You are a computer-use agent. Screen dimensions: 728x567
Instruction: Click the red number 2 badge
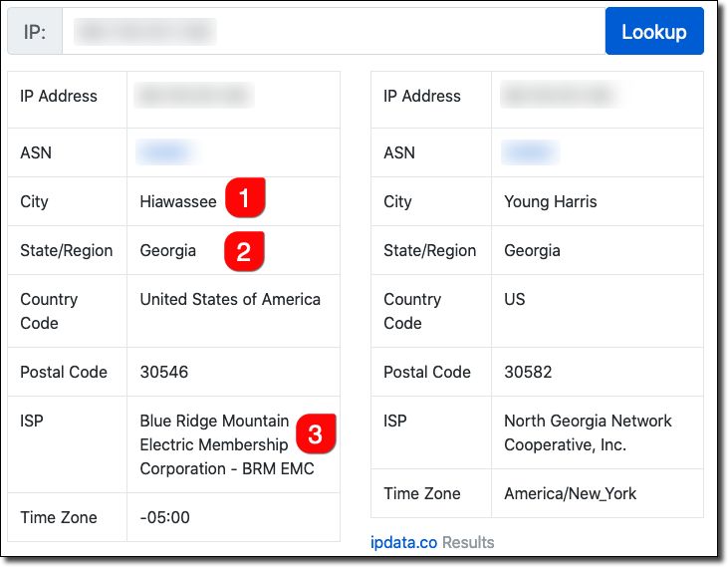point(243,251)
